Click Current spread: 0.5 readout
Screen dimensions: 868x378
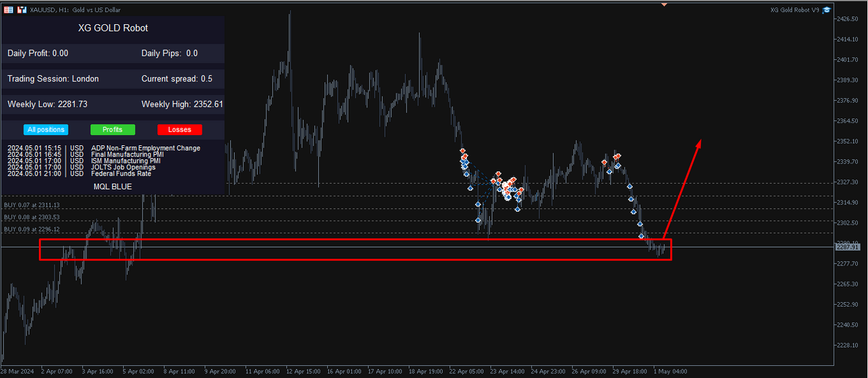177,79
